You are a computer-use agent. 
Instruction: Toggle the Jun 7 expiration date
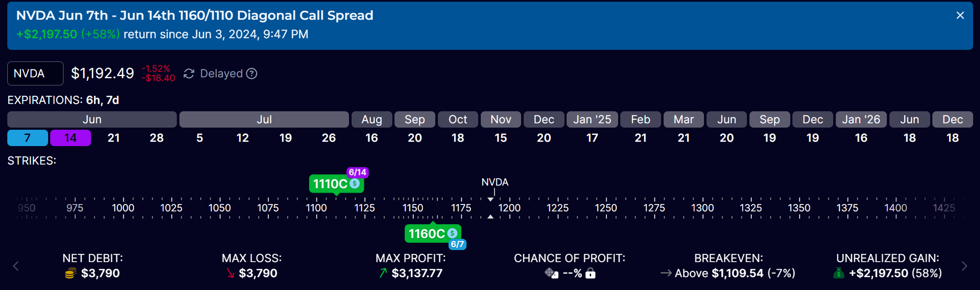(27, 138)
